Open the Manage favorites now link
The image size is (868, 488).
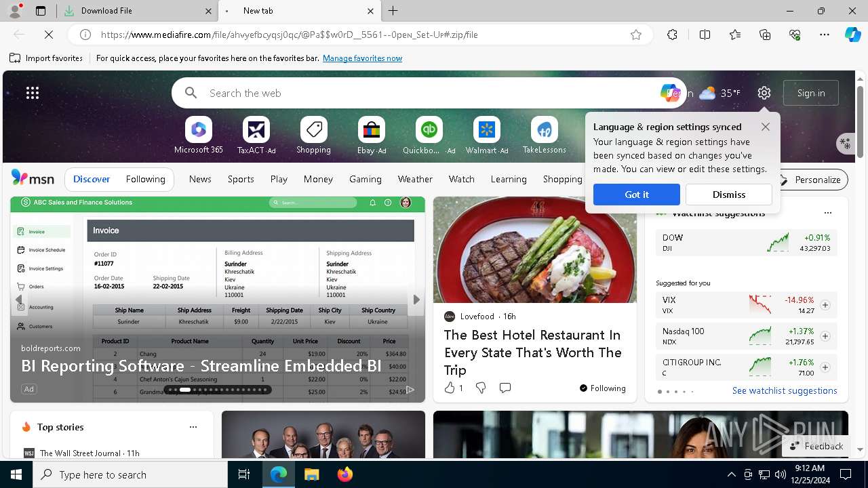(363, 58)
